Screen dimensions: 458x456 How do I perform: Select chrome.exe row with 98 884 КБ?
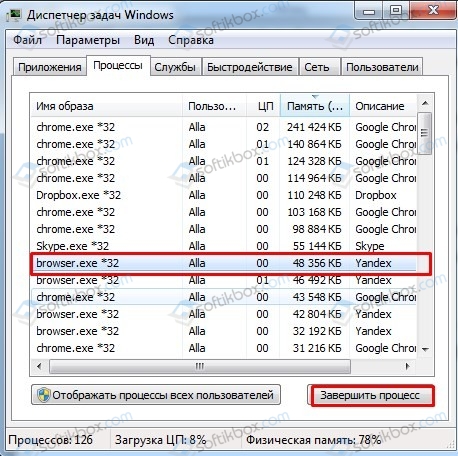(x=223, y=229)
